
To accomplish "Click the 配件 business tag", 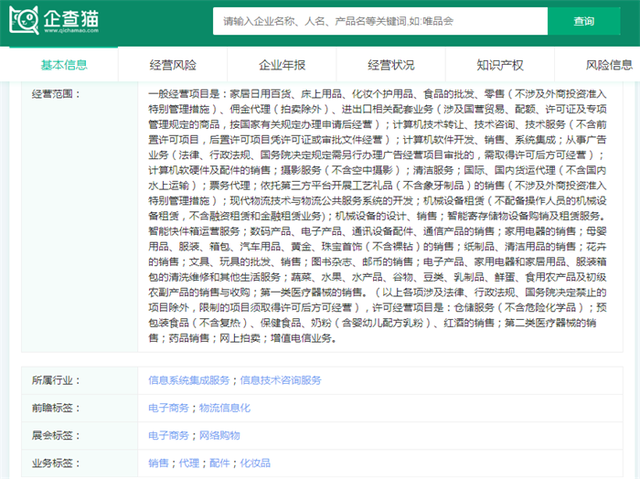I will click(x=220, y=463).
